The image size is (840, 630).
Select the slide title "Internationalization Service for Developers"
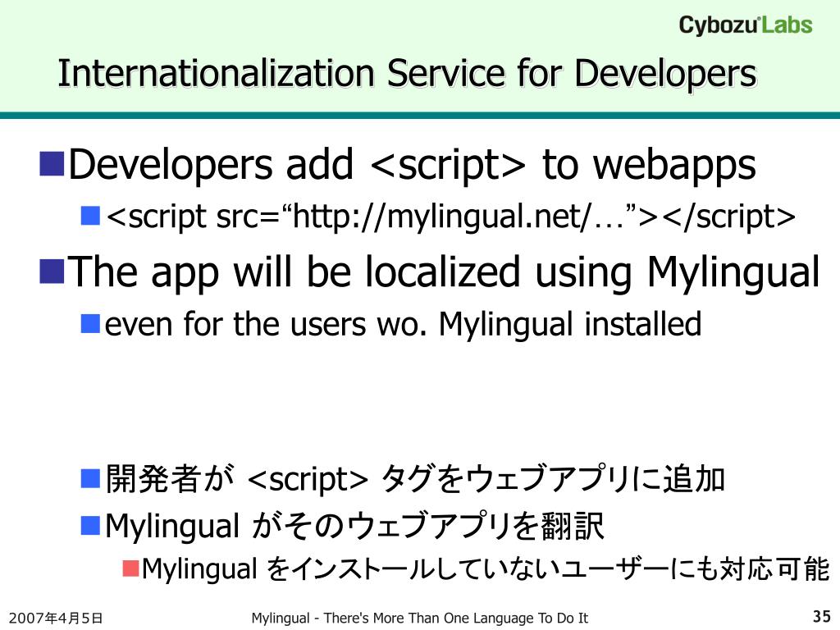click(x=407, y=73)
